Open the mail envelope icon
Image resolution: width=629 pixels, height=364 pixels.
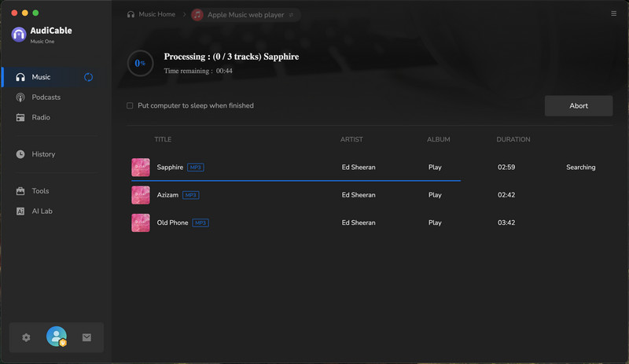[86, 337]
